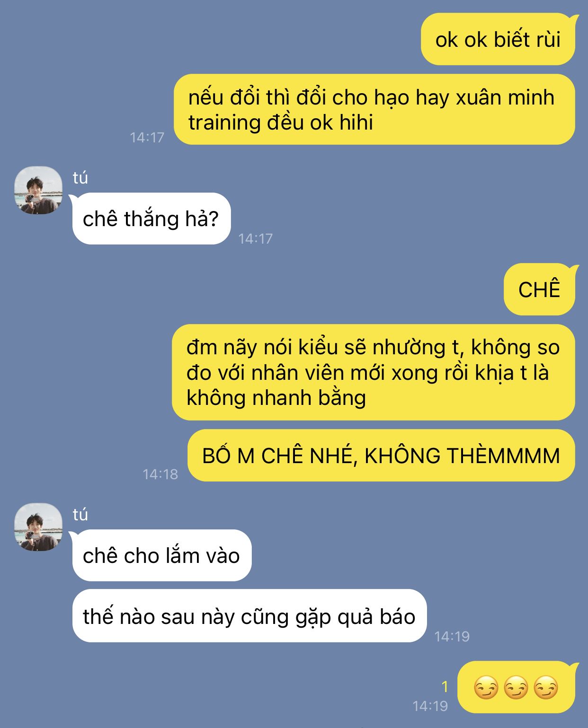Viewport: 588px width, 728px height.
Task: Click sender name 'tú' above first white bubble
Action: click(80, 178)
